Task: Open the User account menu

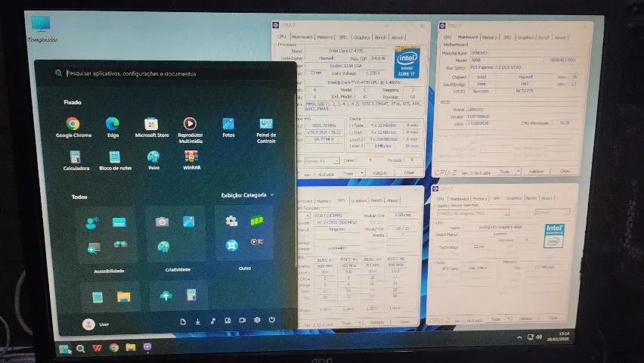Action: (x=95, y=324)
